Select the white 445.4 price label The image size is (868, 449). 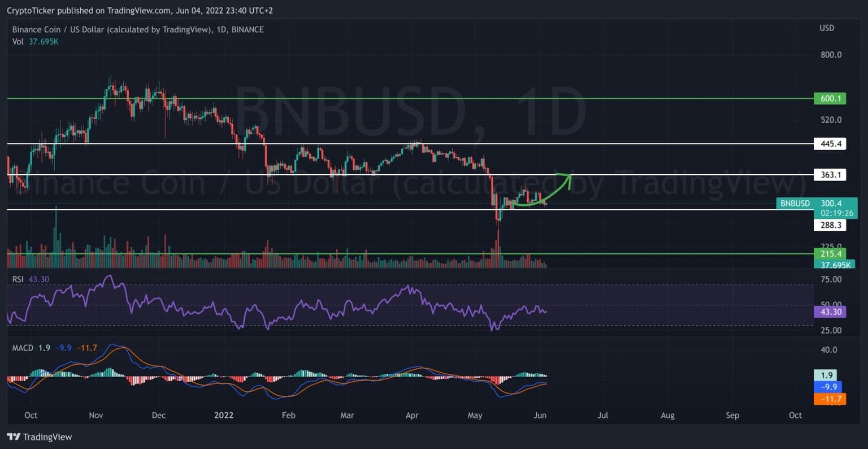click(x=830, y=144)
